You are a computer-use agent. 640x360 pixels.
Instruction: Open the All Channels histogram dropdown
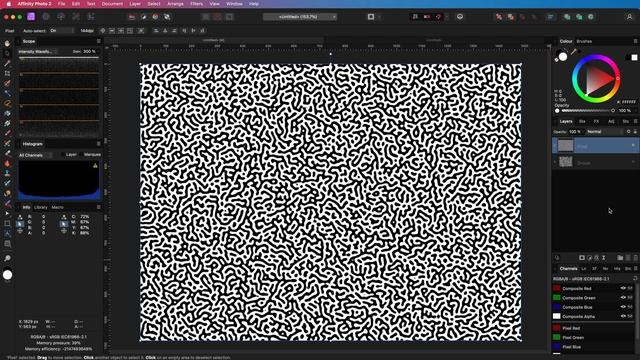coord(36,155)
